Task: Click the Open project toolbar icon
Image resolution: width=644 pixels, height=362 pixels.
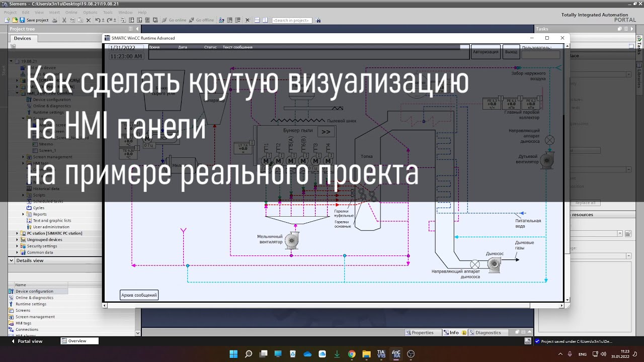Action: [x=15, y=20]
